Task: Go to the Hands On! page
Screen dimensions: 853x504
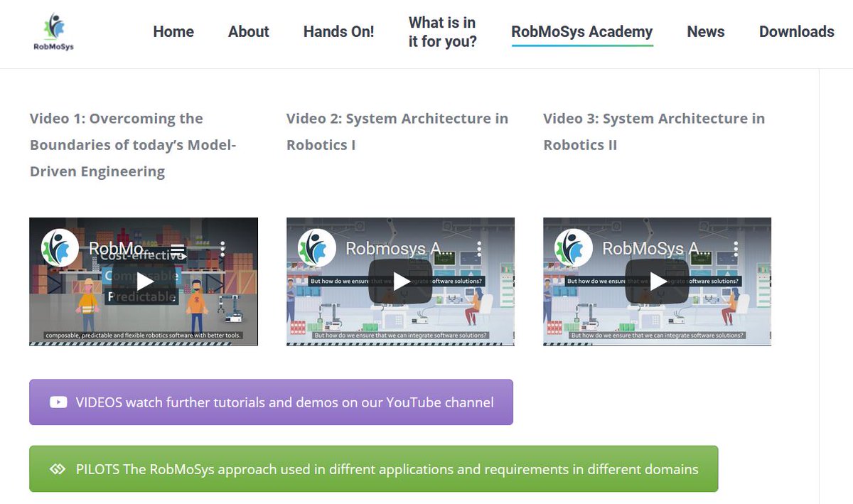Action: [338, 32]
